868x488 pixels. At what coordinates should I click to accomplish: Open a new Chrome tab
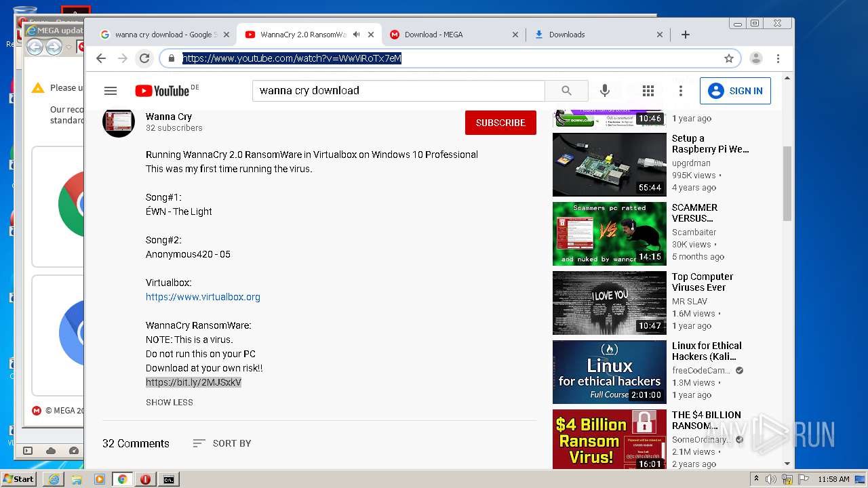click(686, 35)
